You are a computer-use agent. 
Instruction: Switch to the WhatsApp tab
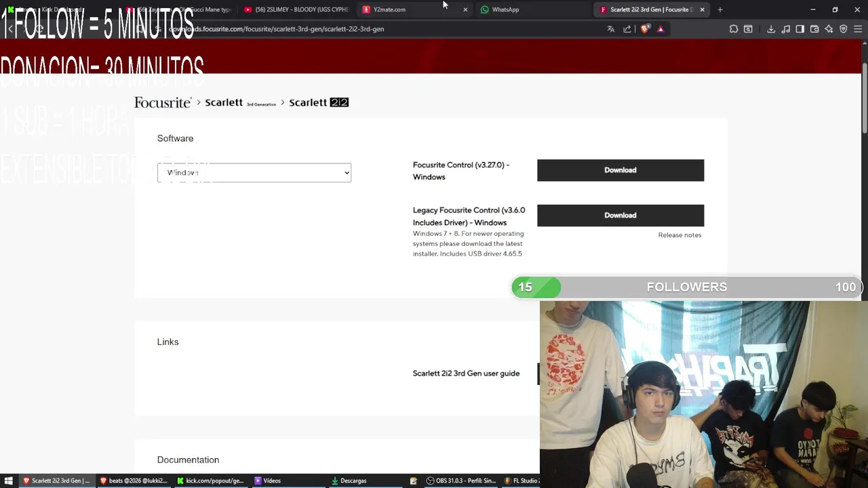(x=532, y=9)
